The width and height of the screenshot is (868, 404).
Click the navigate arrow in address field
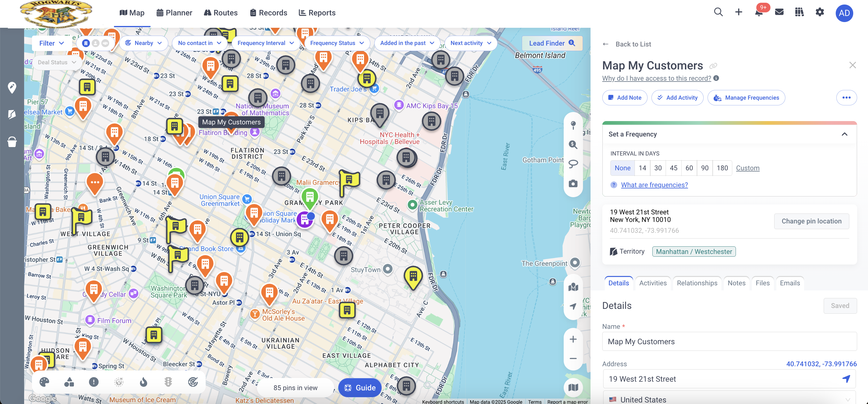tap(846, 379)
